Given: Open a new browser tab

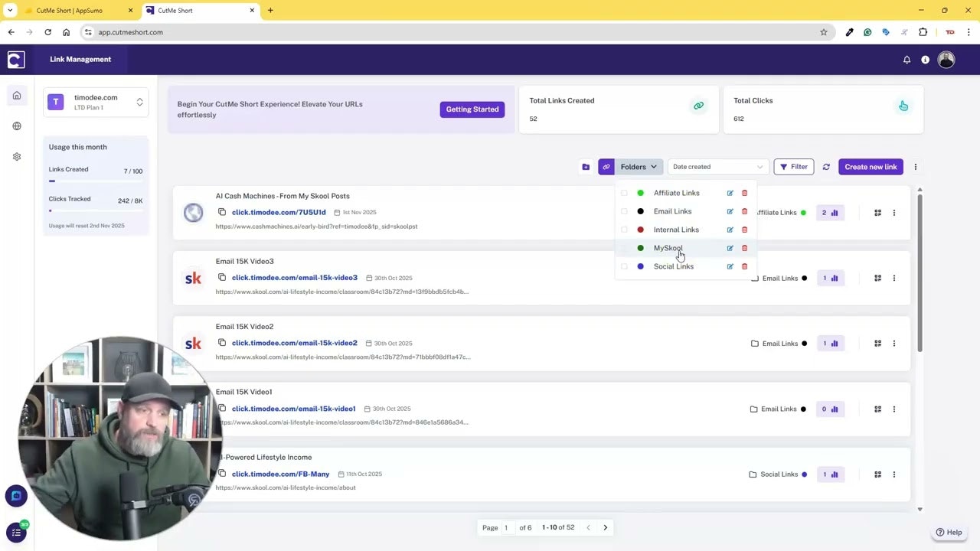Looking at the screenshot, I should 270,11.
